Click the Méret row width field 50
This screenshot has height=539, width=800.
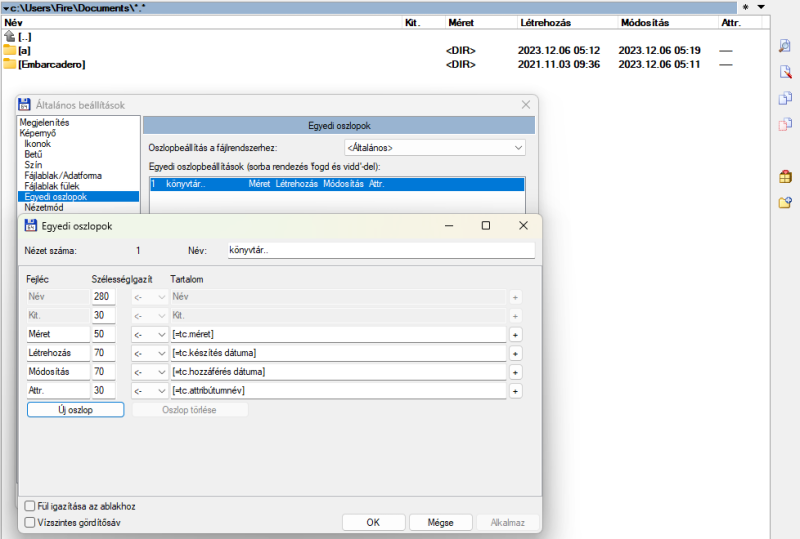(x=104, y=334)
